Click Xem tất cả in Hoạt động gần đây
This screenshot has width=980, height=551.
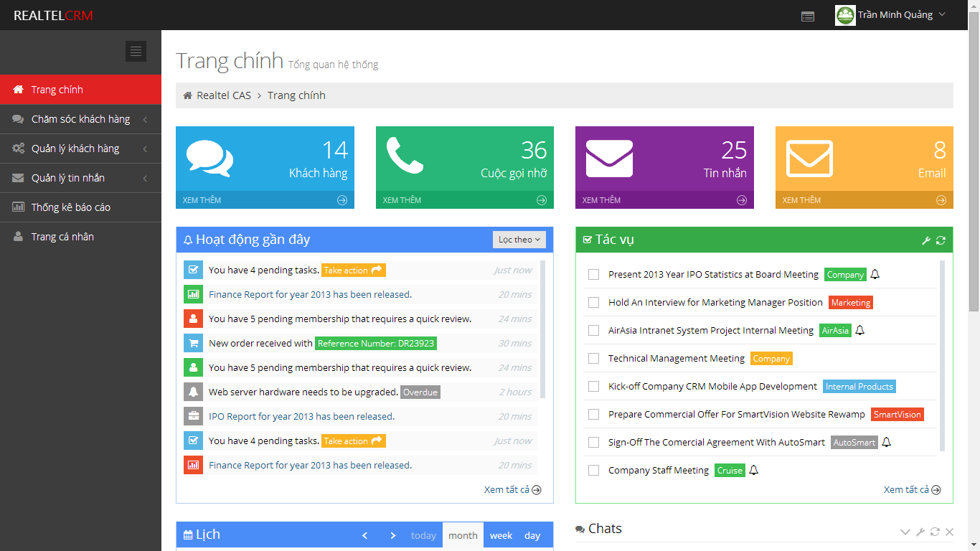(x=512, y=489)
